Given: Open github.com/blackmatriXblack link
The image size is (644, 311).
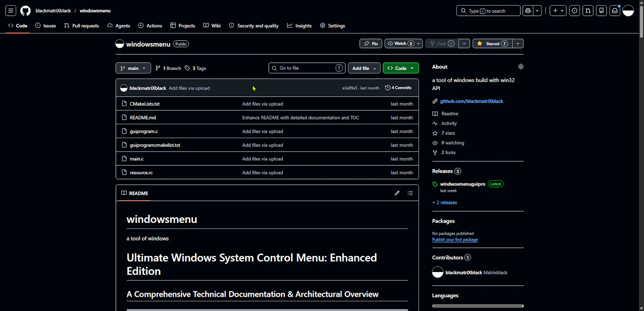Looking at the screenshot, I should (x=471, y=101).
